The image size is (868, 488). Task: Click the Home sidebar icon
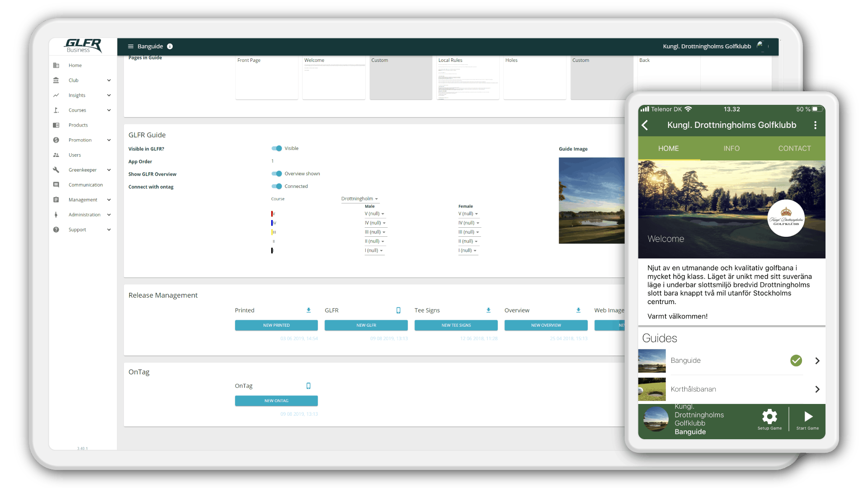[x=56, y=66]
